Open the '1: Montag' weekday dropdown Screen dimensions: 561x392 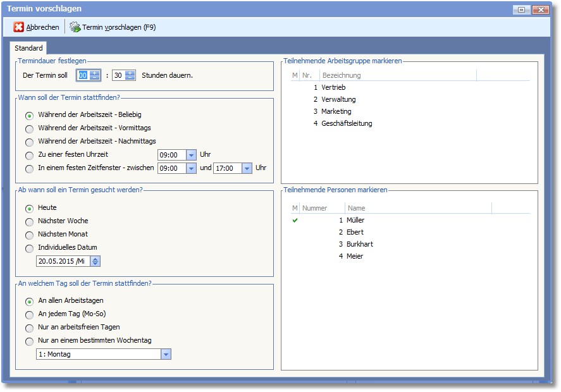(166, 354)
